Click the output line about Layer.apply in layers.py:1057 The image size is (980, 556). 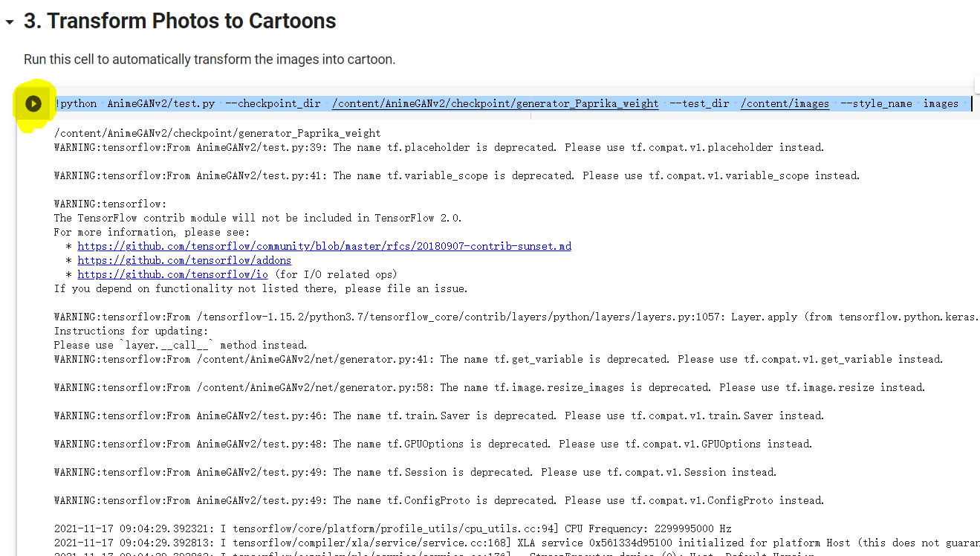point(516,317)
